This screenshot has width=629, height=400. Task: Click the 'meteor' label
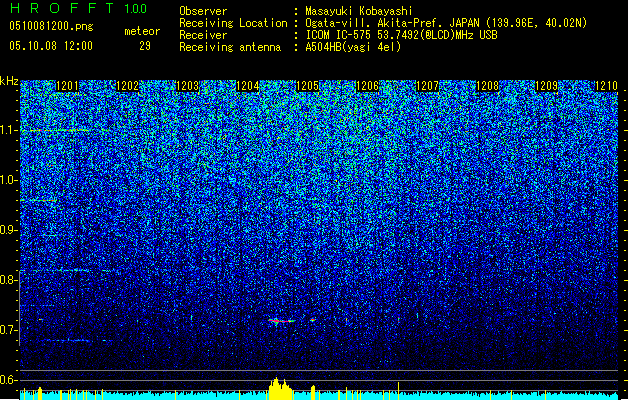(x=142, y=31)
